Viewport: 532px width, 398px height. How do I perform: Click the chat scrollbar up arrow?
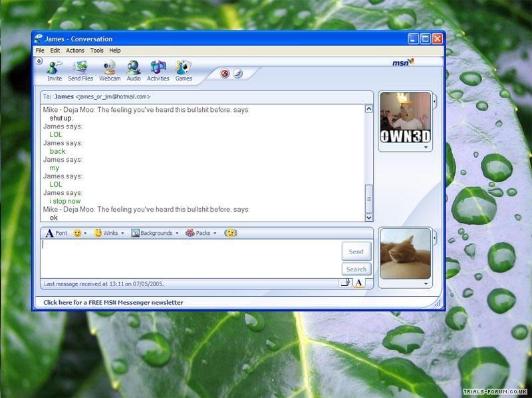(x=369, y=108)
